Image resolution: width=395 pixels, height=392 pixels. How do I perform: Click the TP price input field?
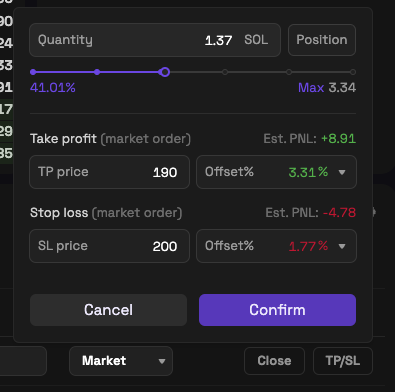click(x=109, y=172)
